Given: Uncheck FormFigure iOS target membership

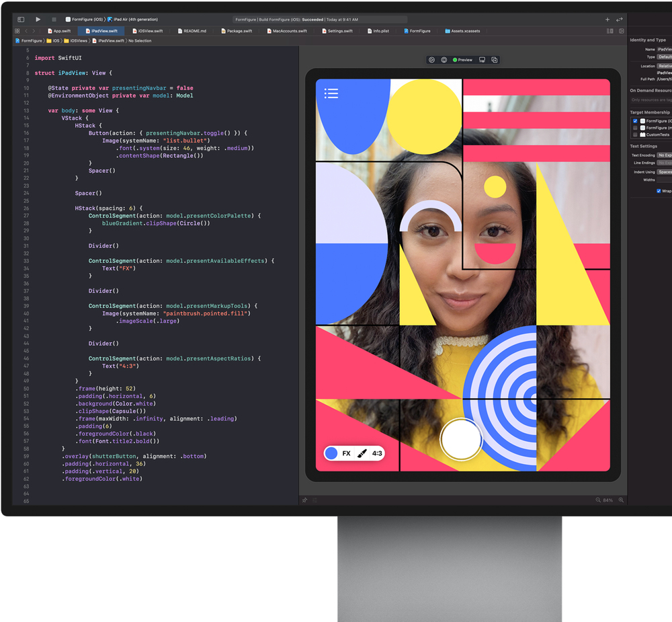Looking at the screenshot, I should [x=635, y=121].
